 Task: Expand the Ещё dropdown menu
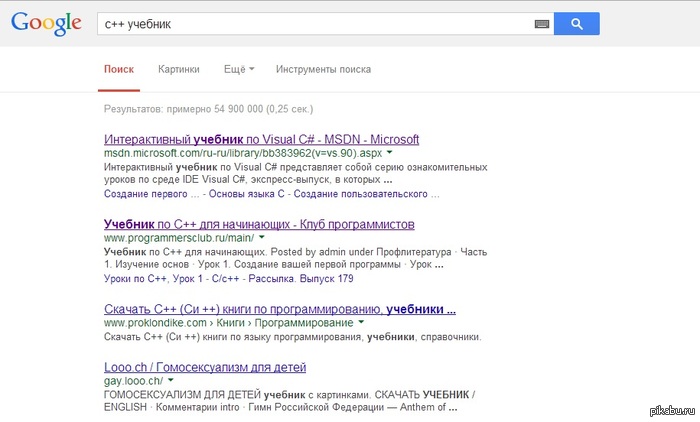[239, 70]
